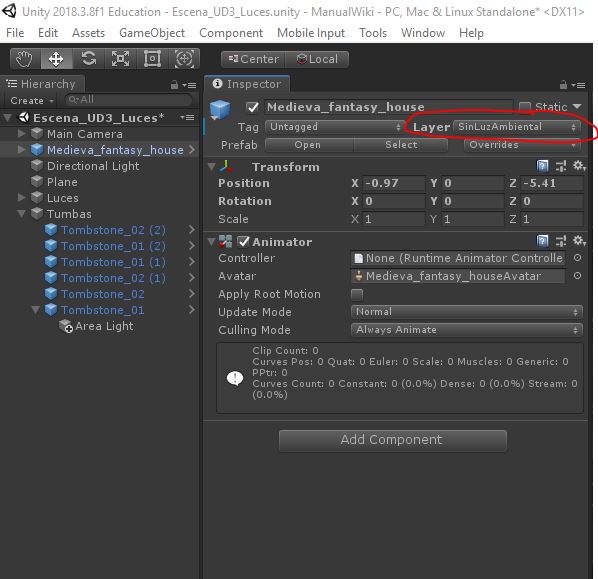Collapse the Transform component foldout
The height and width of the screenshot is (579, 598).
(x=211, y=167)
